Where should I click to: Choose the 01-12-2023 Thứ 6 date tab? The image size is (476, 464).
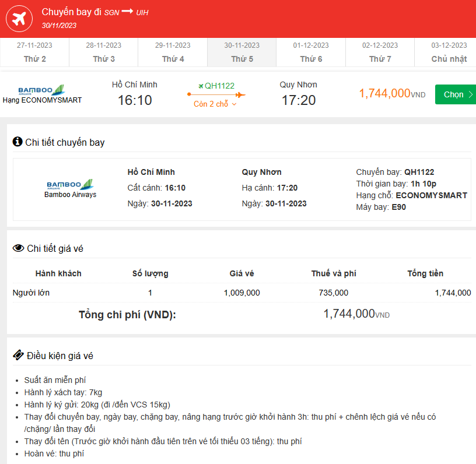[x=311, y=52]
